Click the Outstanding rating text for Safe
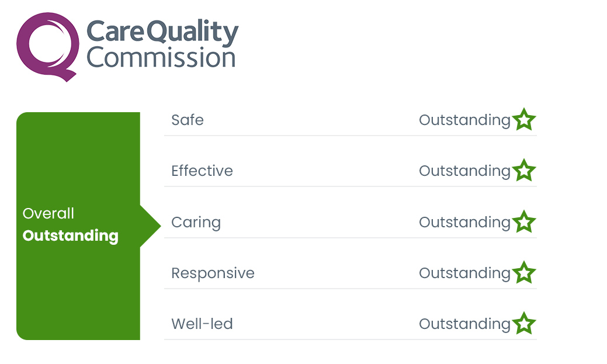The image size is (607, 364). pyautogui.click(x=464, y=120)
